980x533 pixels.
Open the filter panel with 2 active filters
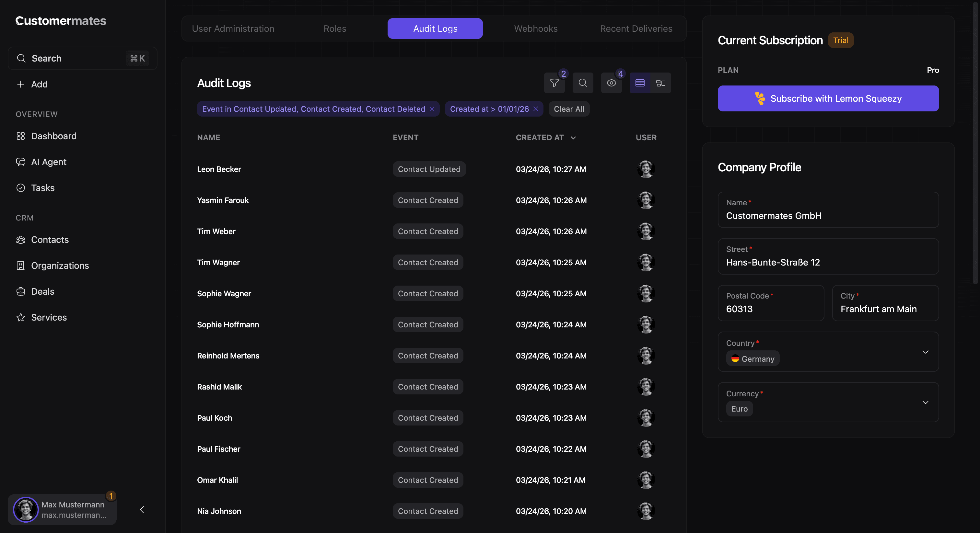coord(554,83)
